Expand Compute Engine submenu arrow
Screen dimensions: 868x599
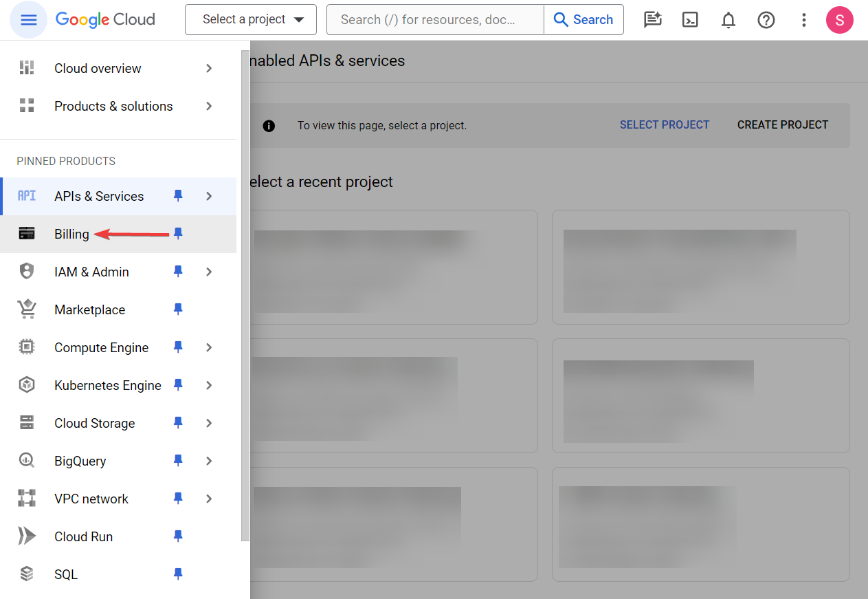click(x=209, y=347)
